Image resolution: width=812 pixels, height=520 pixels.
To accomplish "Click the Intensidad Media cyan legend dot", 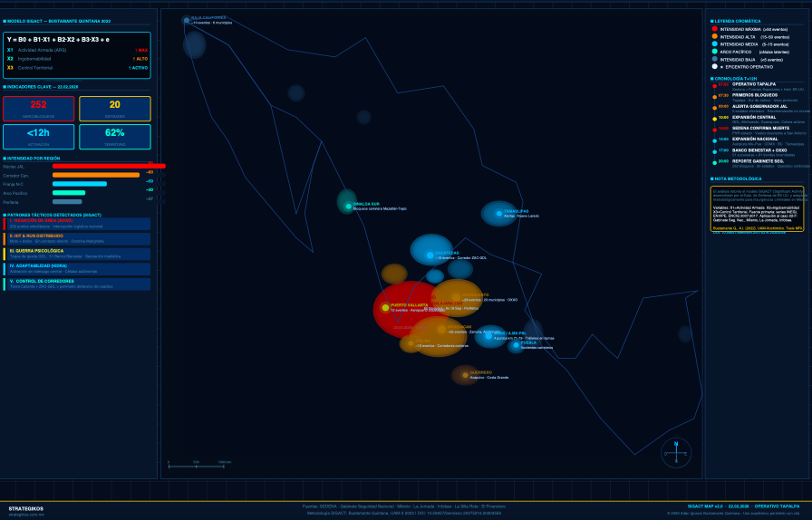I will click(714, 43).
